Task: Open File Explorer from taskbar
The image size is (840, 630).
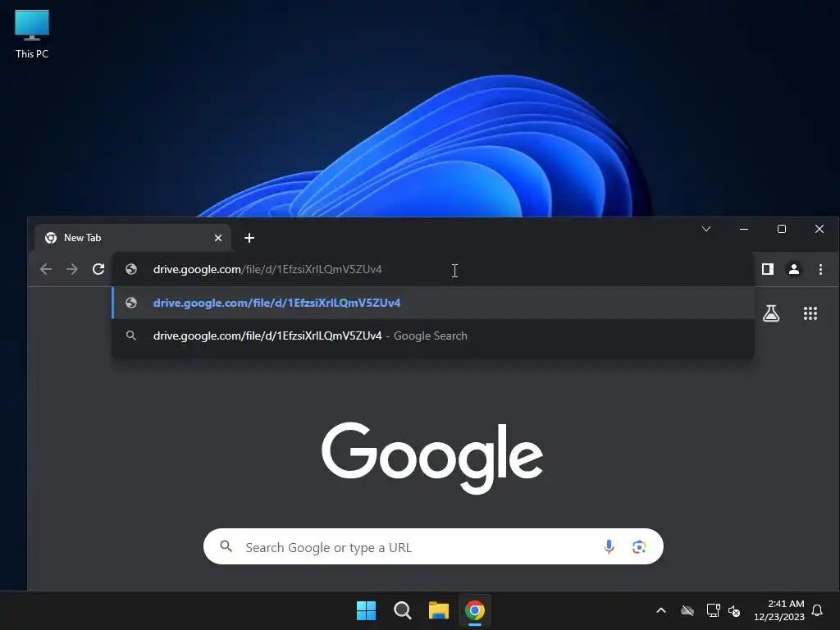Action: click(438, 610)
